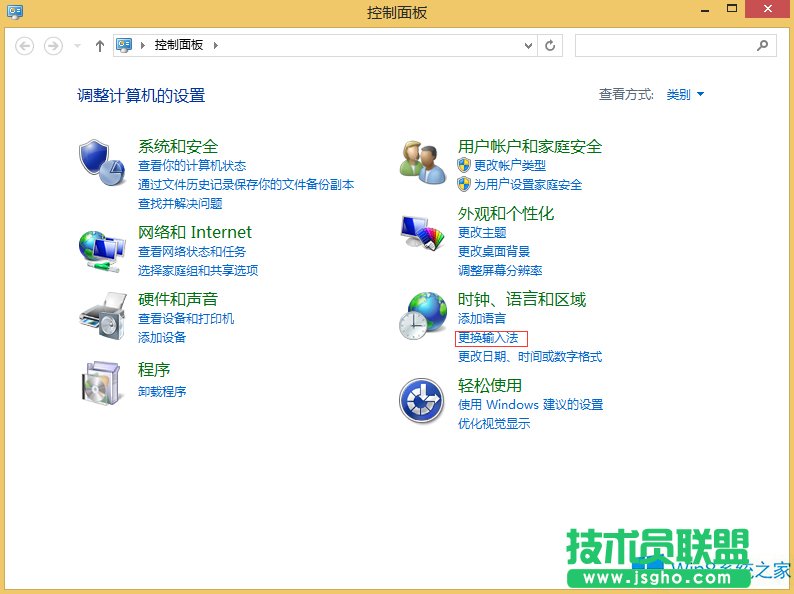Click the 调整屏幕分辨率 link
The height and width of the screenshot is (594, 794).
click(x=500, y=270)
